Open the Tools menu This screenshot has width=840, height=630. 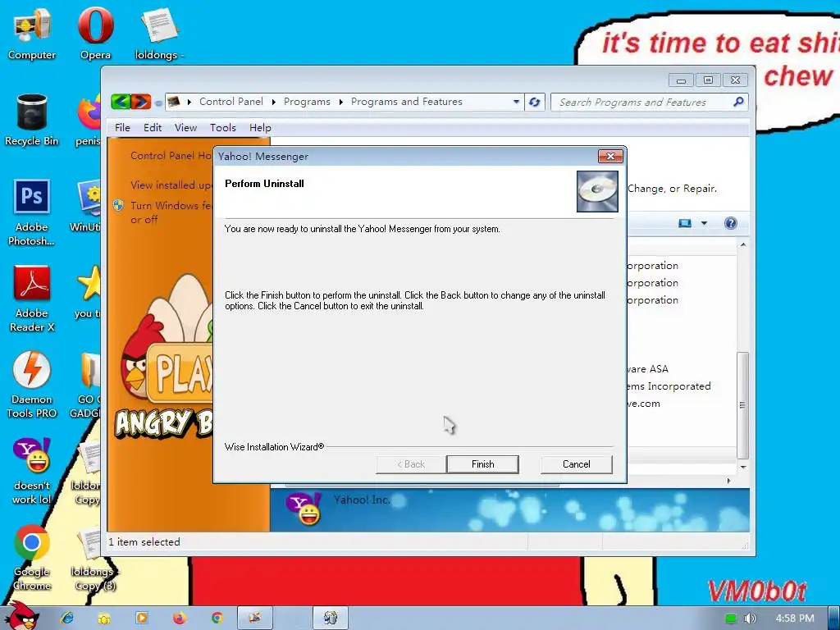223,127
